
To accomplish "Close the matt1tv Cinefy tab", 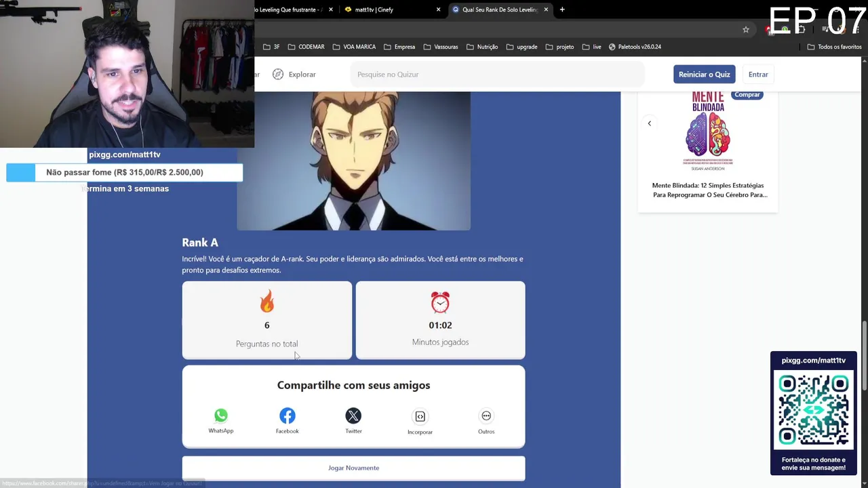I will coord(438,9).
